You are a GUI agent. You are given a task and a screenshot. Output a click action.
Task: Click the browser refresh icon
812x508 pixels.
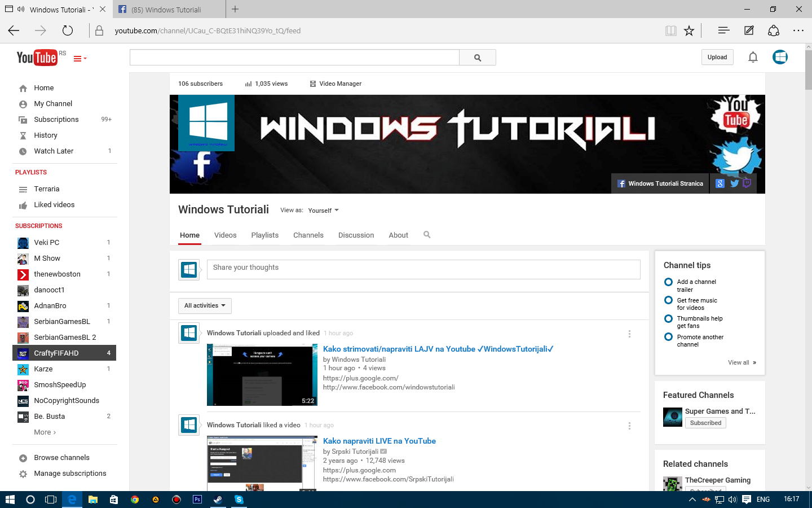click(x=68, y=30)
